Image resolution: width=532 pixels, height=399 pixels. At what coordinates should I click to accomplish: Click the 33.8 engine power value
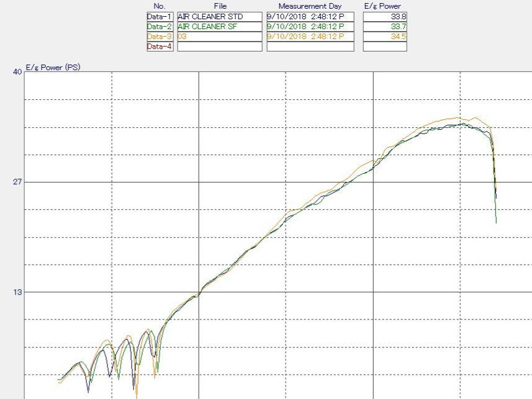tap(385, 17)
